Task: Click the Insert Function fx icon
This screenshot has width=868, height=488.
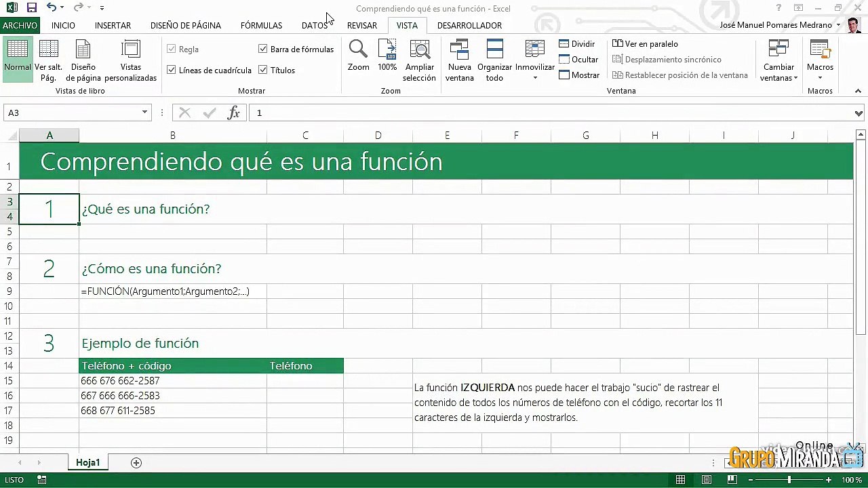Action: click(233, 113)
